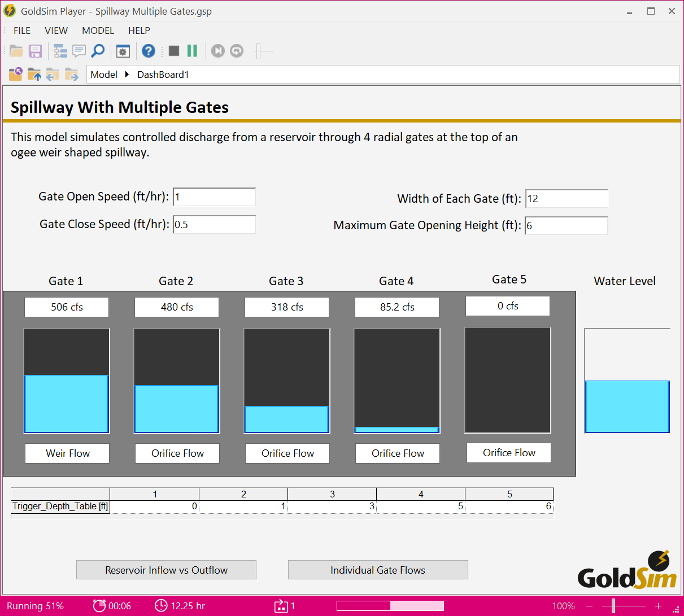The width and height of the screenshot is (684, 616).
Task: Go up one container level icon
Action: [34, 74]
